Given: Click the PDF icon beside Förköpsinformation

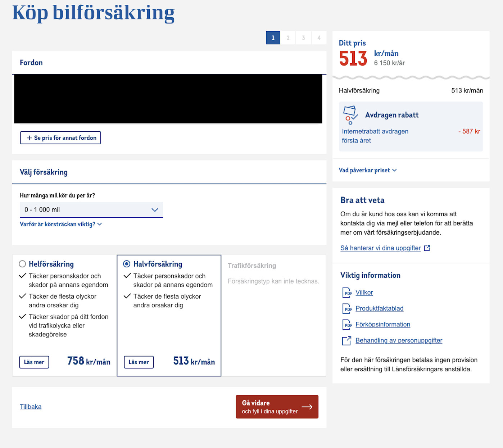Looking at the screenshot, I should click(x=347, y=325).
